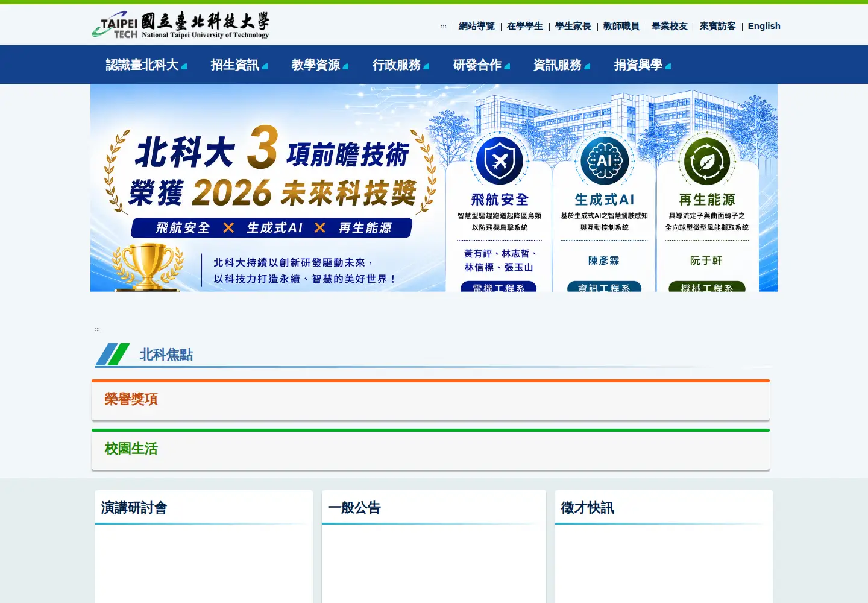Click the 機械工程系 badge in banner

[x=707, y=287]
